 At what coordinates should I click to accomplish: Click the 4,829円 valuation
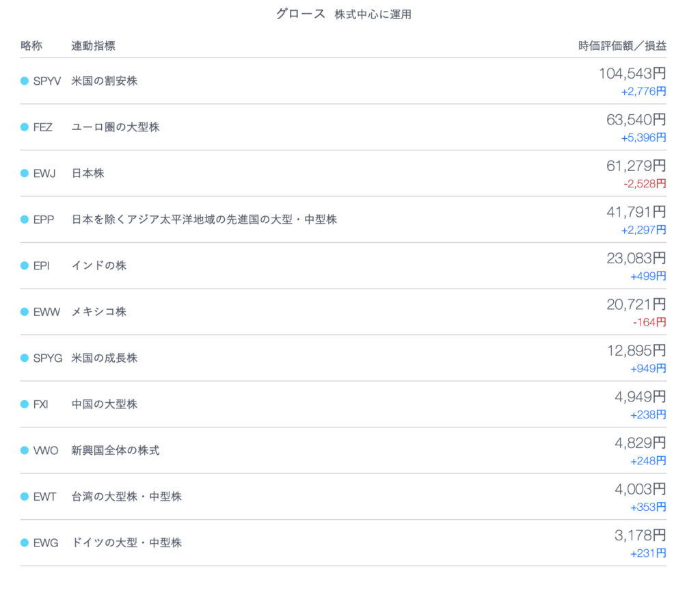tap(640, 443)
